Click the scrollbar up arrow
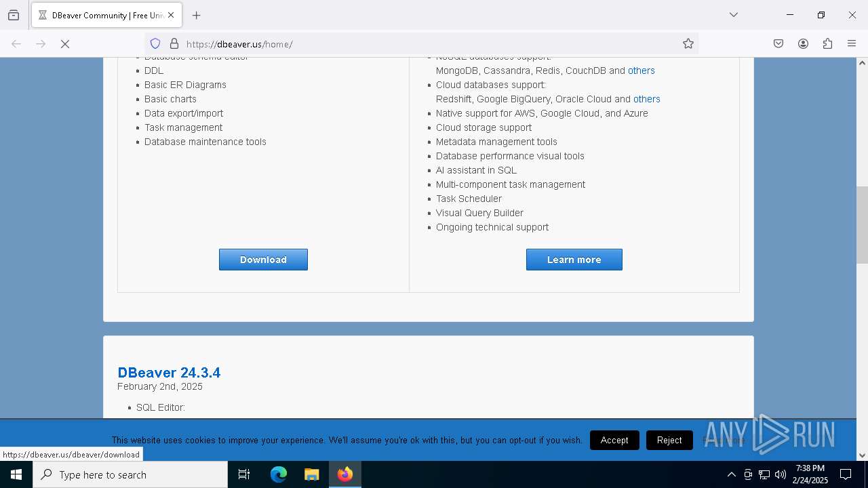The width and height of the screenshot is (868, 488). coord(862,63)
